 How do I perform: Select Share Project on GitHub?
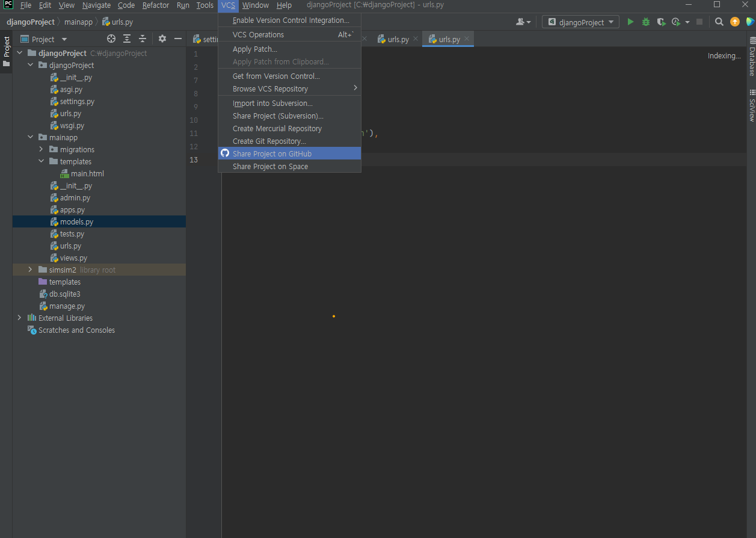click(x=289, y=153)
